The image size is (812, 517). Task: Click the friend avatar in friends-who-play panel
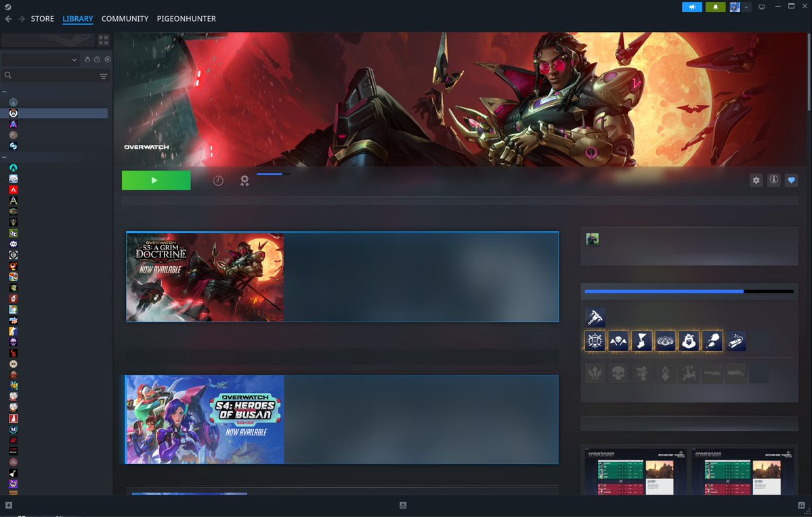point(593,239)
